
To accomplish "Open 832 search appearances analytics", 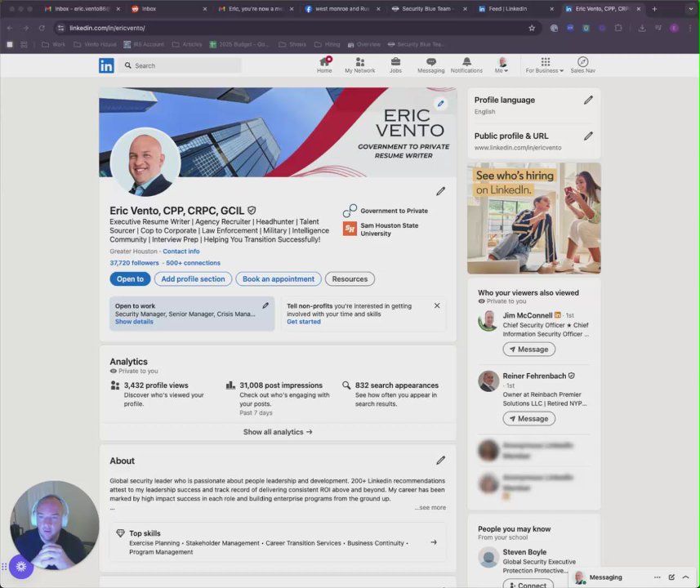I will click(x=396, y=385).
